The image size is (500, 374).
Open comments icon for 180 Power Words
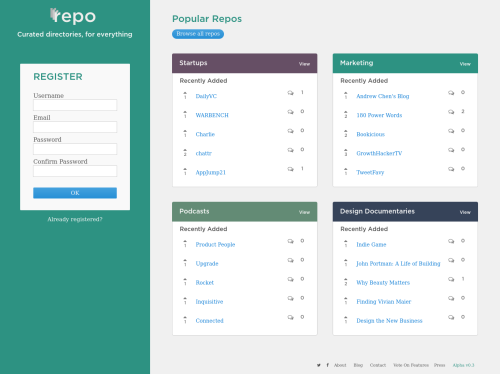(451, 112)
